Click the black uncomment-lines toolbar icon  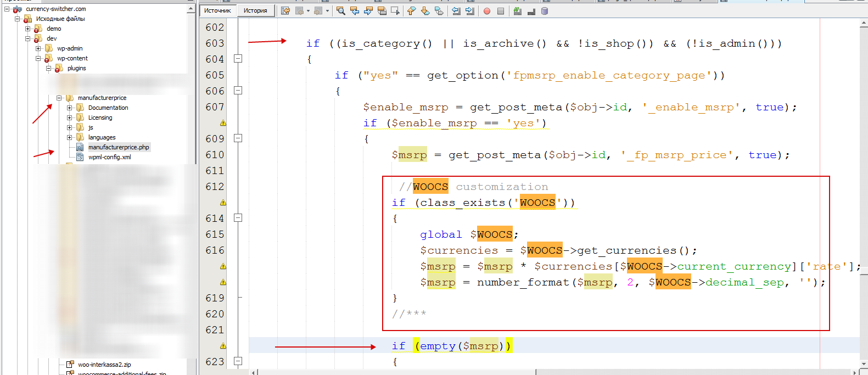click(531, 11)
